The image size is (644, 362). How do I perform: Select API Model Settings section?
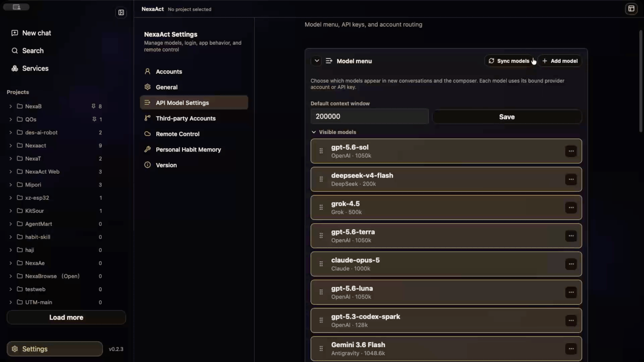coord(194,103)
